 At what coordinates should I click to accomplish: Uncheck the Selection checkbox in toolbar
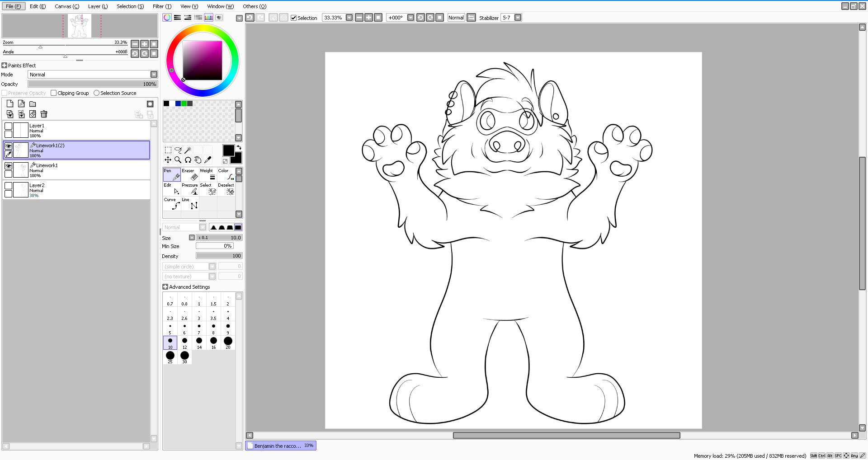(293, 18)
